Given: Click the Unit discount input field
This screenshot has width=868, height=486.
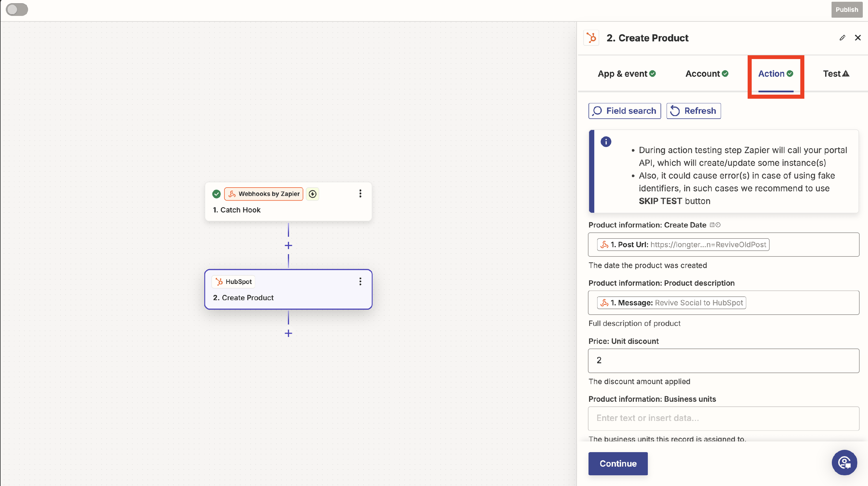Looking at the screenshot, I should (723, 360).
